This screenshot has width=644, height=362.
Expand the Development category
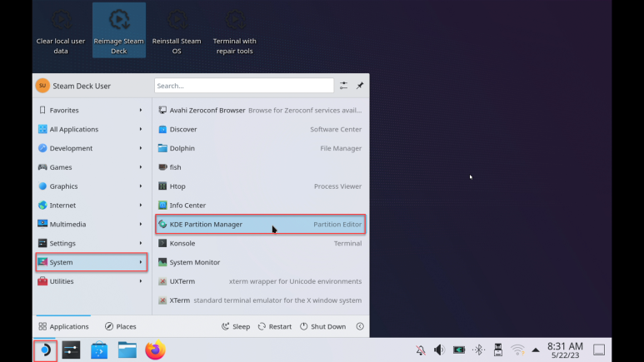pyautogui.click(x=91, y=148)
